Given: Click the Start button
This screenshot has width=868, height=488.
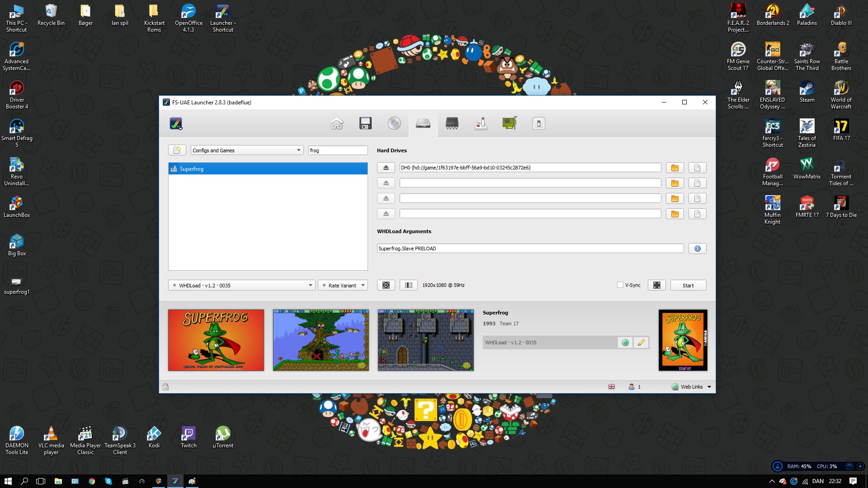Looking at the screenshot, I should click(688, 285).
